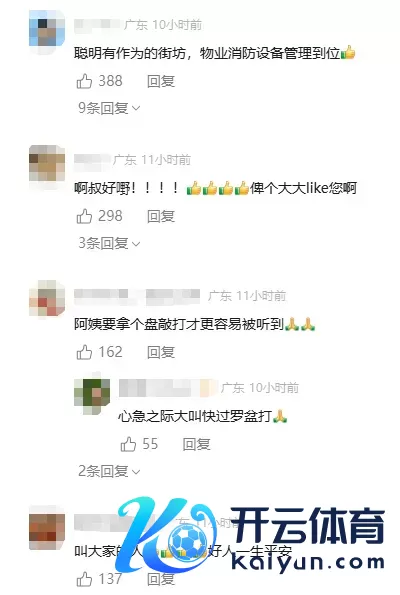
Task: Expand the 2条回复 replies
Action: coord(109,471)
